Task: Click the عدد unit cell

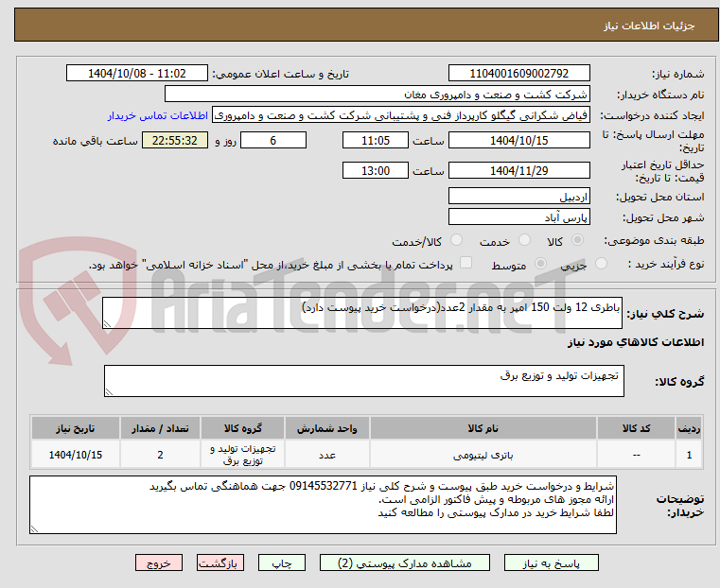Action: pyautogui.click(x=327, y=455)
